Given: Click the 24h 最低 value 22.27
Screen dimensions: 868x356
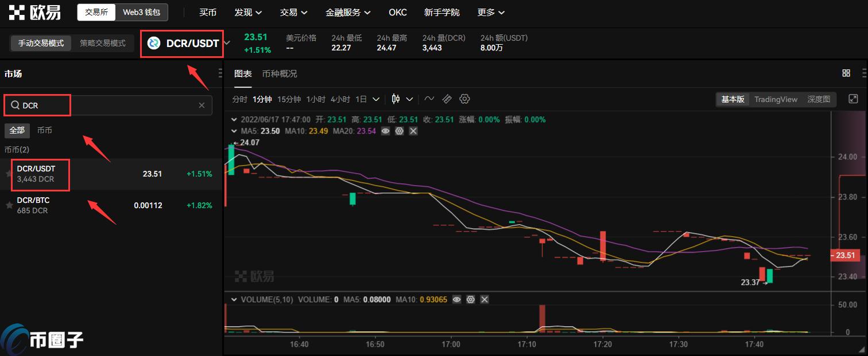Looking at the screenshot, I should 341,48.
